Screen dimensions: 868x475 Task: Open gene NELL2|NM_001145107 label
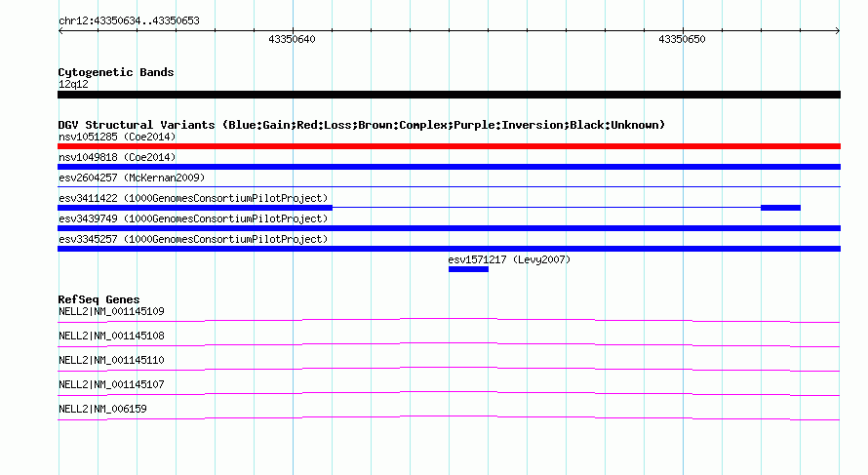111,384
